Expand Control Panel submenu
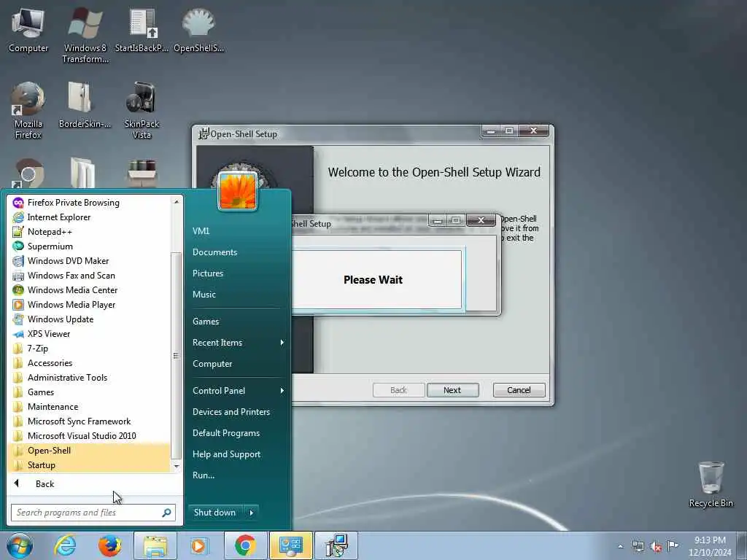This screenshot has width=747, height=560. 238,391
